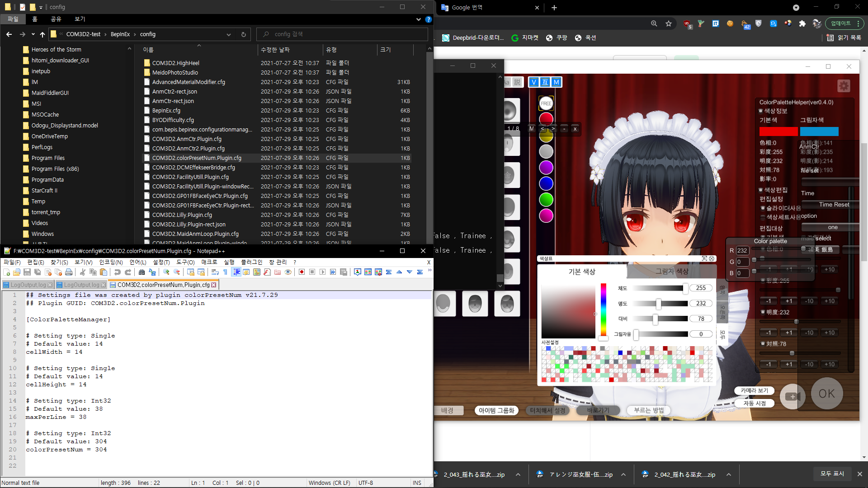Click the V button in game top bar

534,82
